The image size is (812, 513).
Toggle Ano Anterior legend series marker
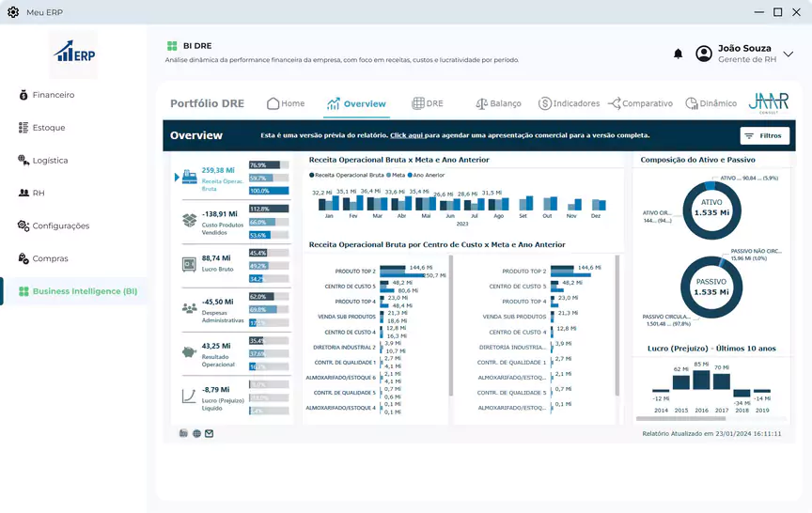point(410,175)
